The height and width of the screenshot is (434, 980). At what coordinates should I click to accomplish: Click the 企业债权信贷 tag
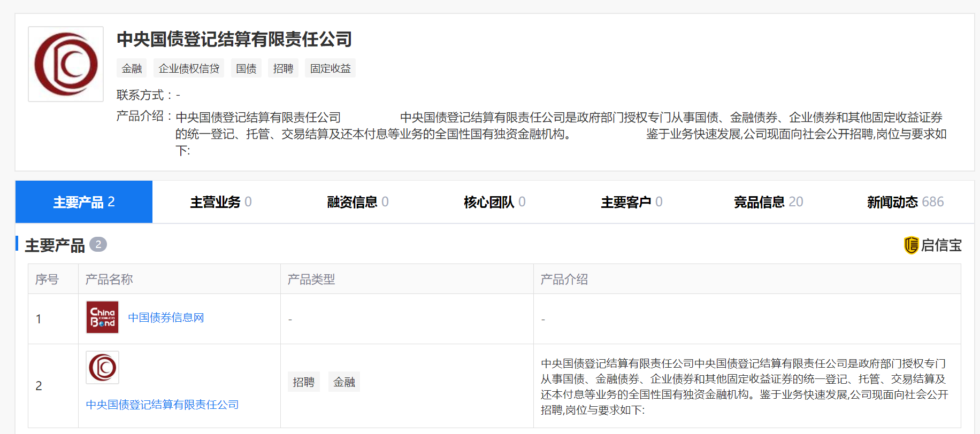tap(189, 68)
